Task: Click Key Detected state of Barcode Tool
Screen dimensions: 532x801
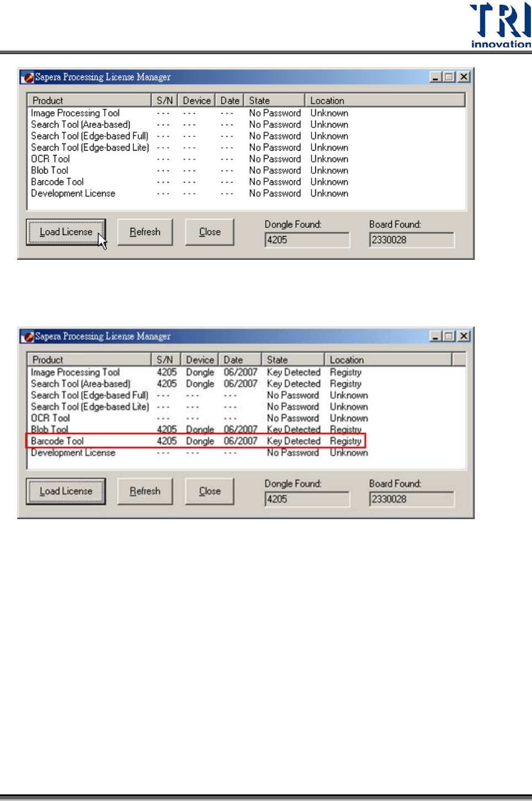Action: point(293,441)
